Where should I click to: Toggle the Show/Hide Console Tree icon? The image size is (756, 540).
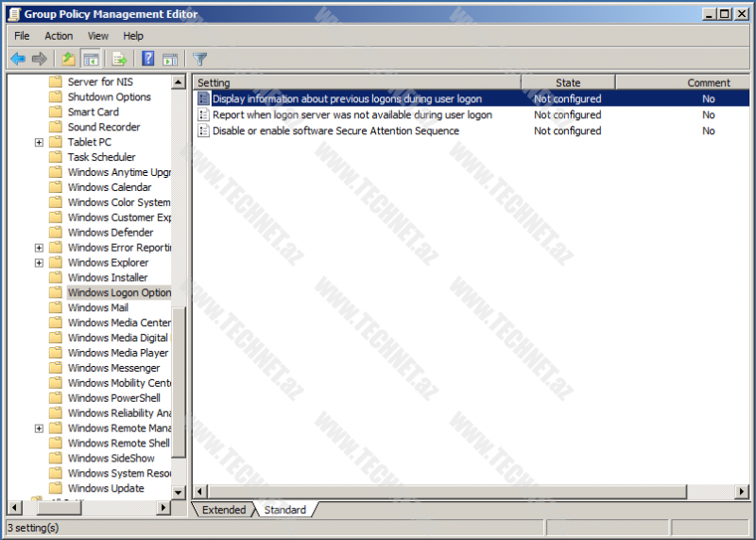[x=91, y=59]
